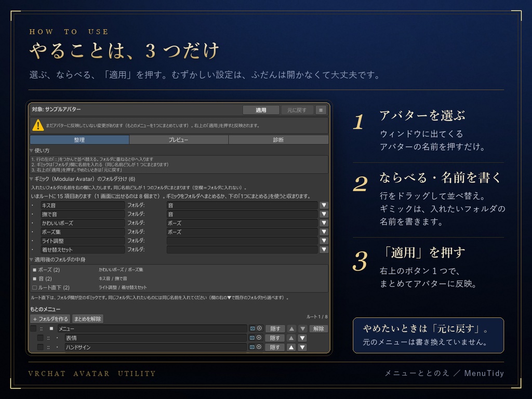Grab the drag handle of ハンドサイン row

click(x=48, y=347)
